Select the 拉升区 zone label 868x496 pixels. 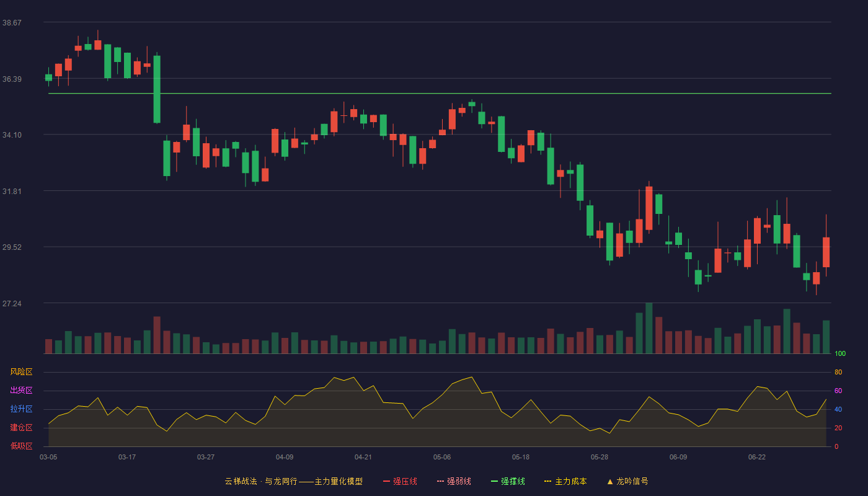click(21, 409)
